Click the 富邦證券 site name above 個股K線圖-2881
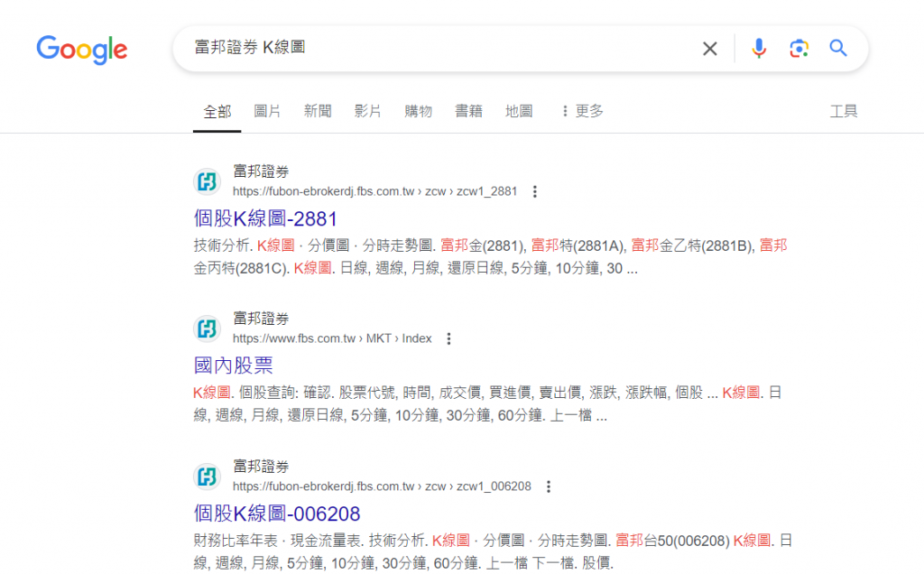924x574 pixels. click(x=261, y=171)
